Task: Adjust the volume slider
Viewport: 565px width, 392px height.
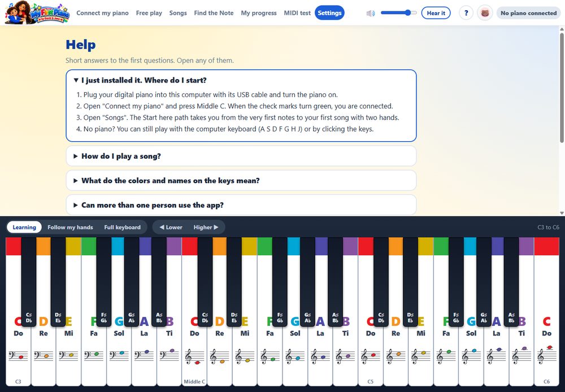Action: click(398, 13)
